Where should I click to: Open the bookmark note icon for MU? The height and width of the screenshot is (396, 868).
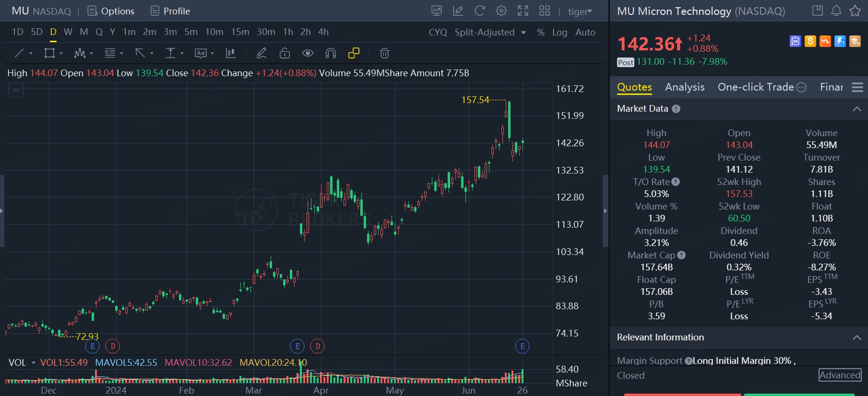coord(818,11)
